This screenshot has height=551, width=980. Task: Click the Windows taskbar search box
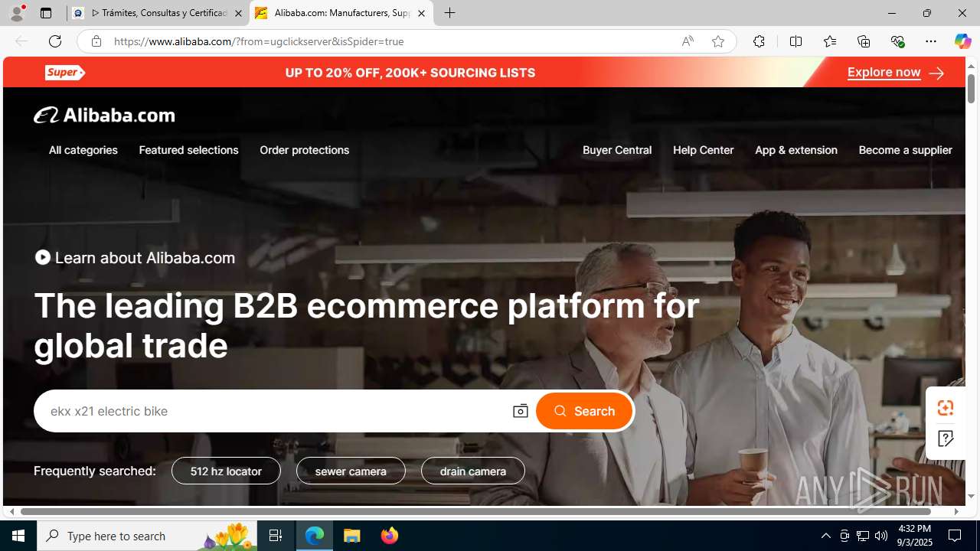point(147,536)
